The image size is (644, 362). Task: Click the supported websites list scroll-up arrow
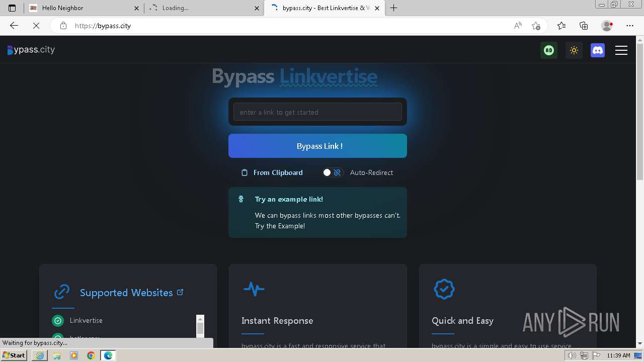200,319
